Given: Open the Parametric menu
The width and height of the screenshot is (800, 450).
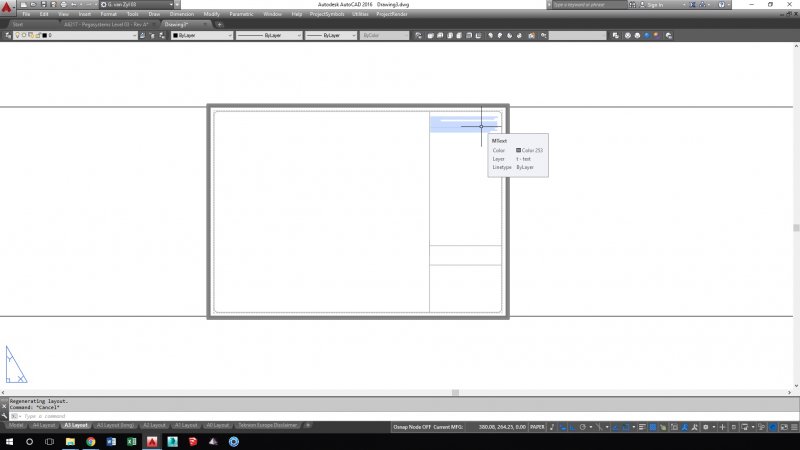Looking at the screenshot, I should click(x=241, y=15).
